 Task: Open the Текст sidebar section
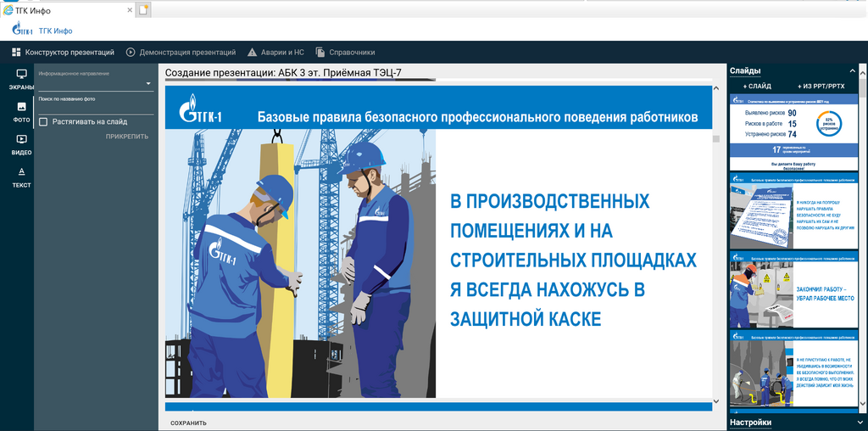21,178
